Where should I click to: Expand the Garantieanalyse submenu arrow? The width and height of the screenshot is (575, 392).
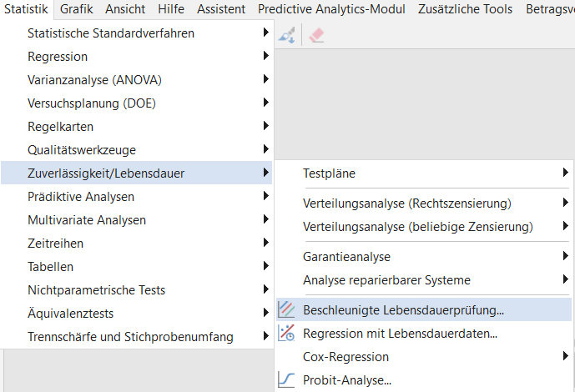click(x=566, y=256)
